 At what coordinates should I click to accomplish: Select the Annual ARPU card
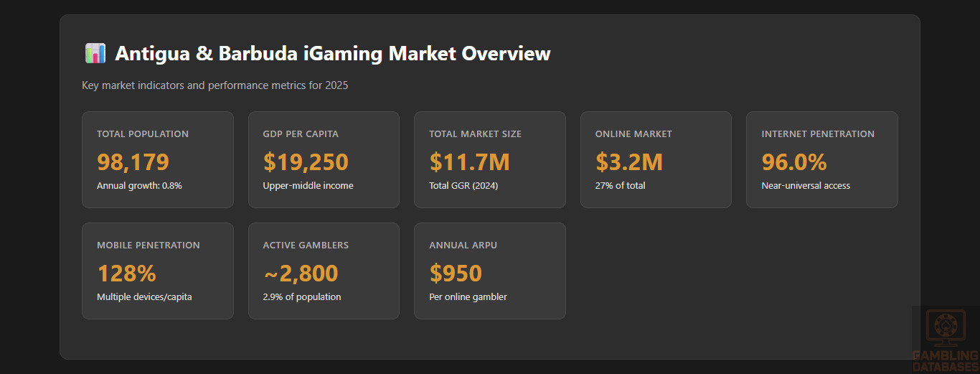[489, 271]
